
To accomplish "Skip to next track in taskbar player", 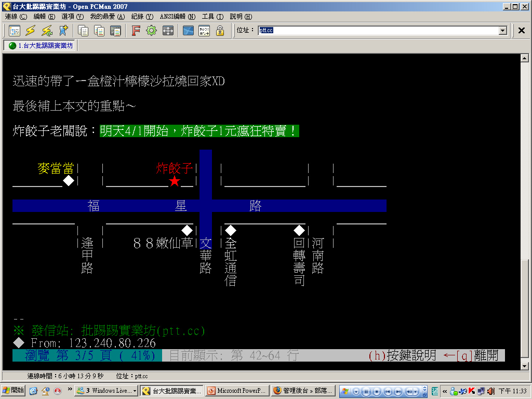I will click(398, 391).
